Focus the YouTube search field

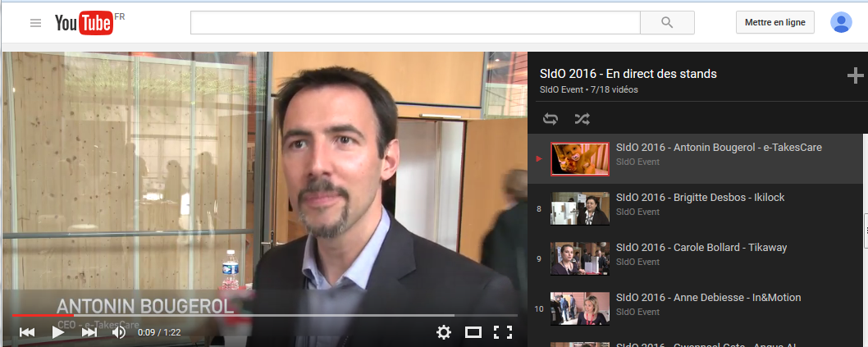pyautogui.click(x=414, y=22)
